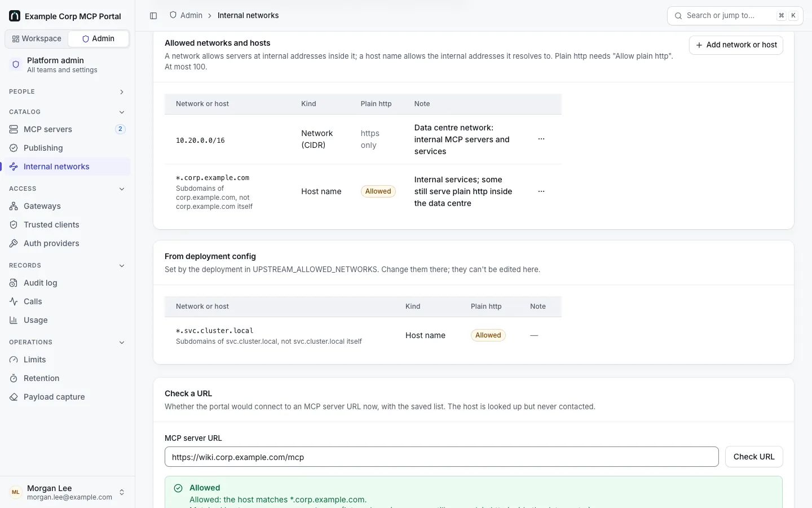Click the Allowed badge for *.svc.cluster.local

tap(488, 335)
